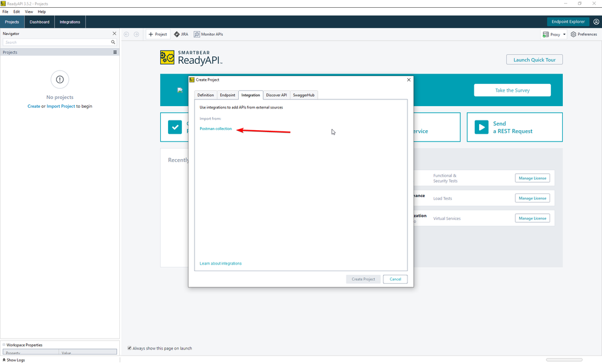
Task: Click Manage License for Virtual Services
Action: coord(533,218)
